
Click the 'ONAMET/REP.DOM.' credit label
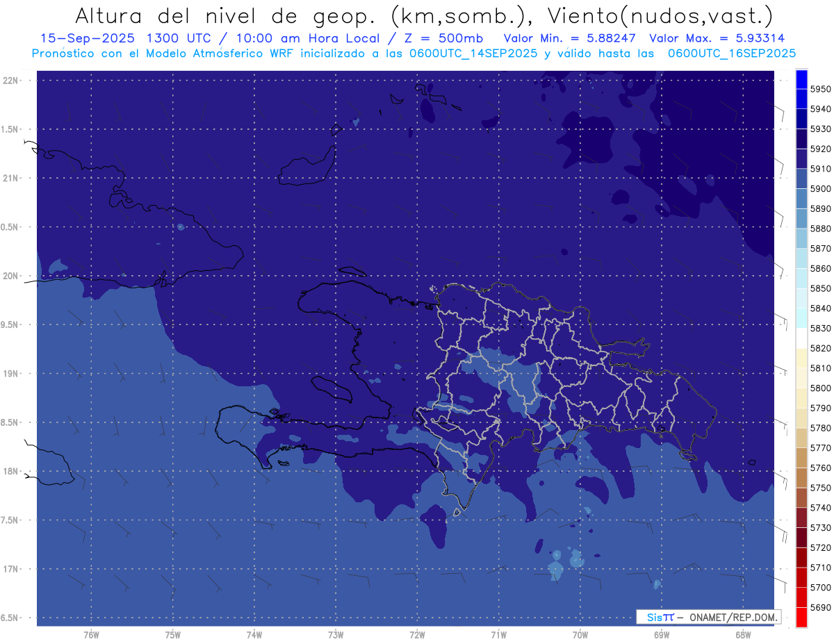[x=734, y=616]
